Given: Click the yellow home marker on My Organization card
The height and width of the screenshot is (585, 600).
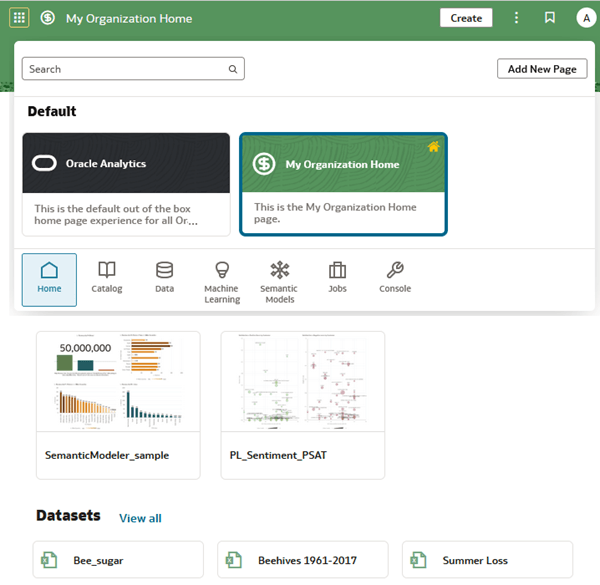Looking at the screenshot, I should pos(434,146).
